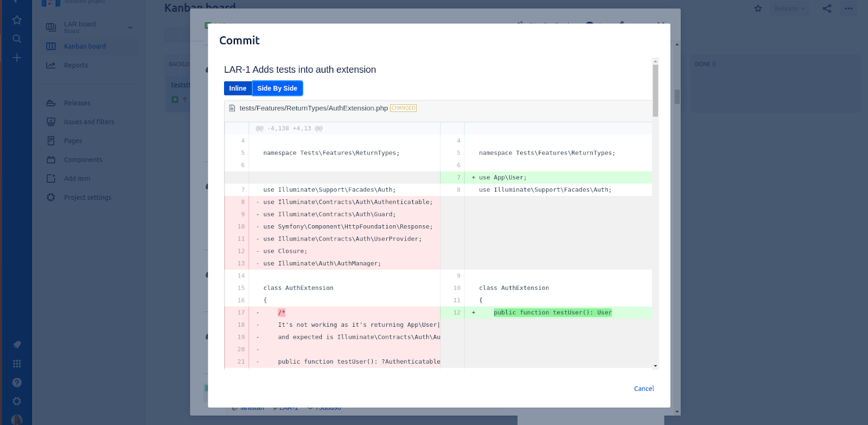Open the help question mark icon

pos(17,383)
